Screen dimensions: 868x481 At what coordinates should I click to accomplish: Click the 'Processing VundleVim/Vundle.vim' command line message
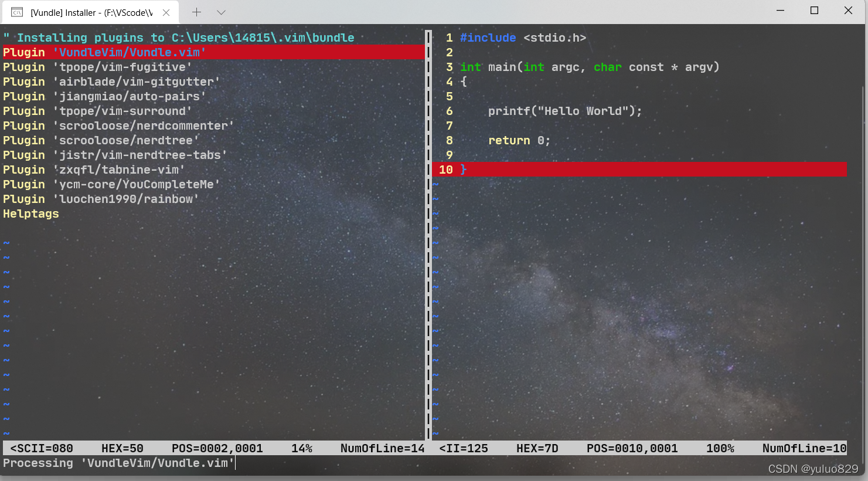(118, 463)
